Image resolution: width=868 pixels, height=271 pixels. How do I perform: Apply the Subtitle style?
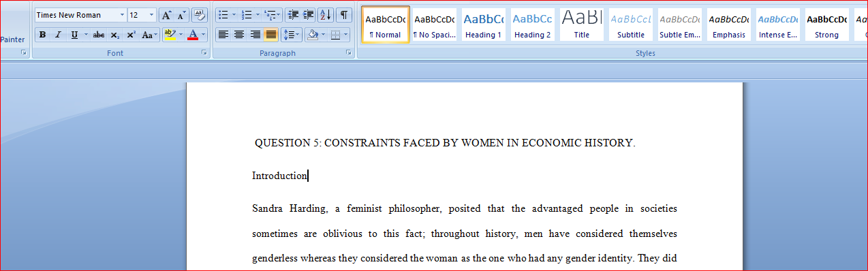[631, 25]
